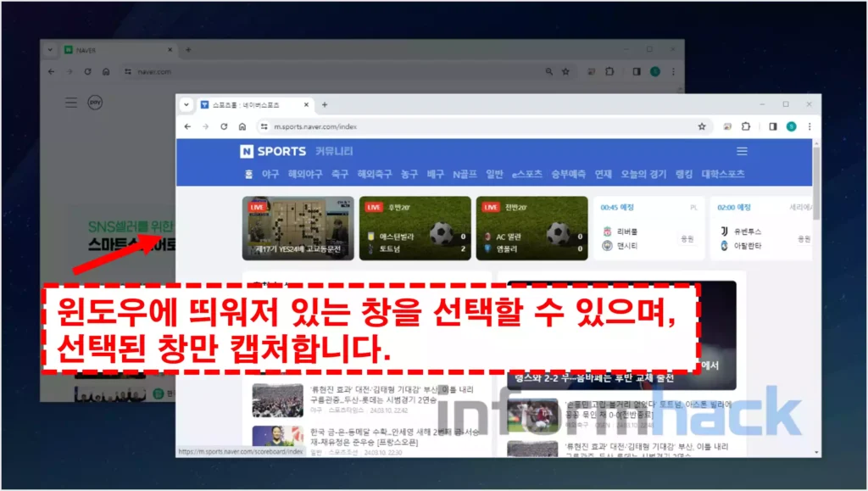Viewport: 868px width, 491px height.
Task: Open hamburger menu on N SPORTS header
Action: (x=742, y=151)
